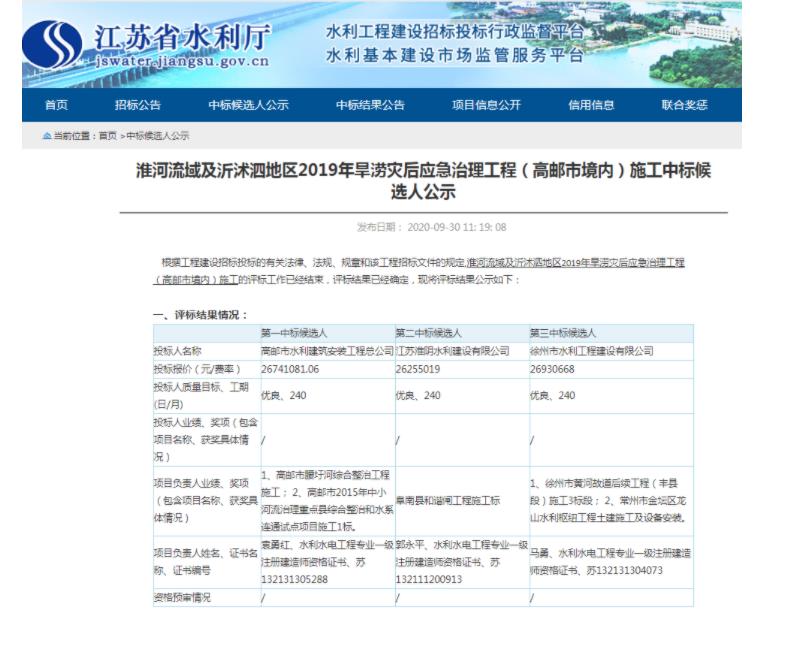Viewport: 795px width, 645px height.
Task: Switch to 联合奖惩 in the nav bar
Action: [x=684, y=105]
